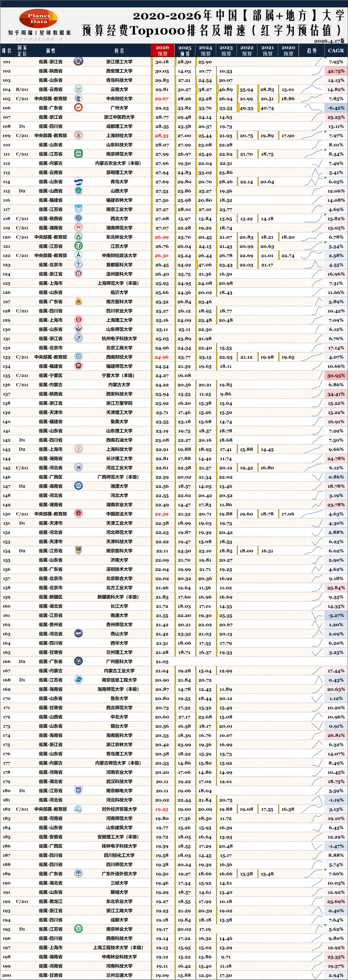The height and width of the screenshot is (980, 348).
Task: Click the red 29.67 budget estimate value
Action: [162, 99]
